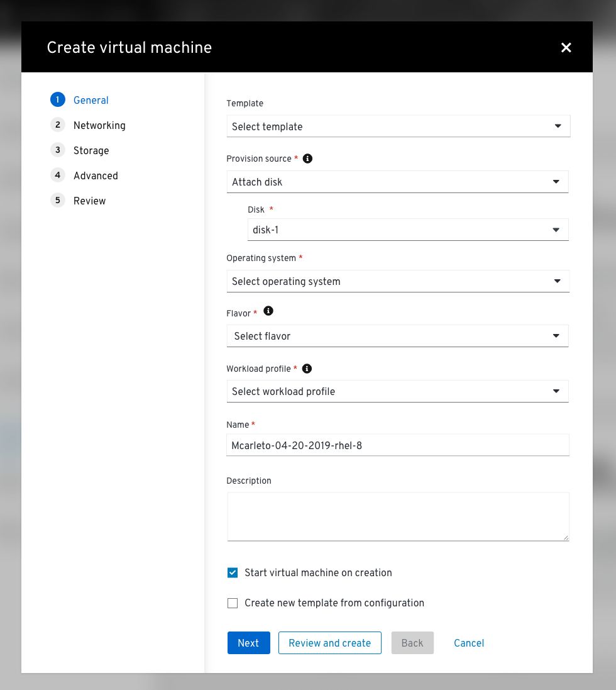The width and height of the screenshot is (616, 690).
Task: Open the Provision source Attach disk dropdown
Action: (x=397, y=182)
